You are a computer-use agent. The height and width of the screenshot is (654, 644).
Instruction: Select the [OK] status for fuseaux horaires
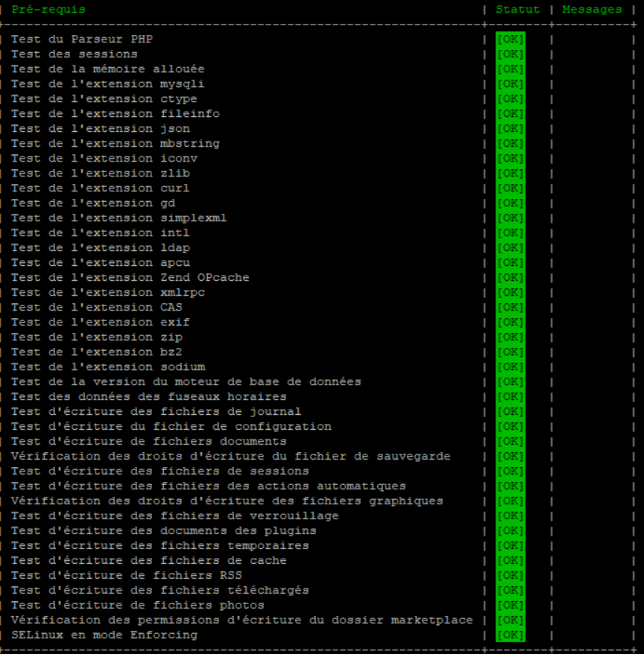pyautogui.click(x=511, y=397)
